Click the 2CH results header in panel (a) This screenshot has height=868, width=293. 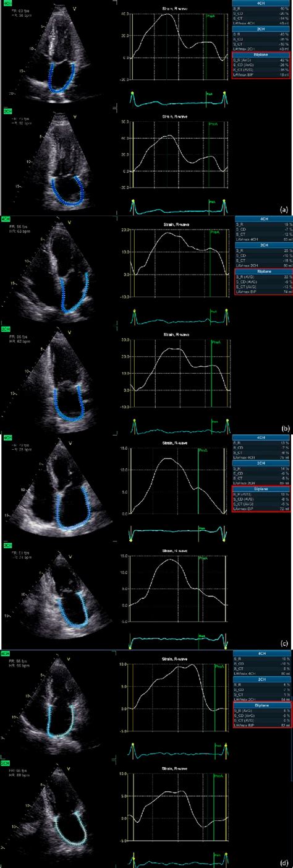pos(262,28)
